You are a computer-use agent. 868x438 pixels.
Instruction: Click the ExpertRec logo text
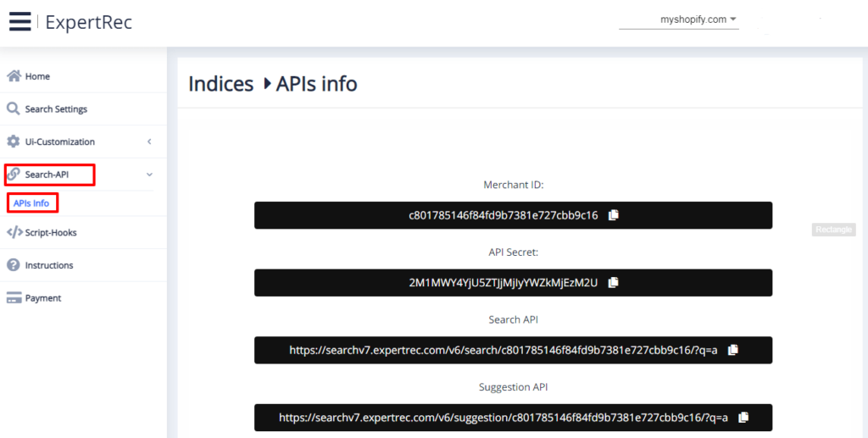[88, 22]
